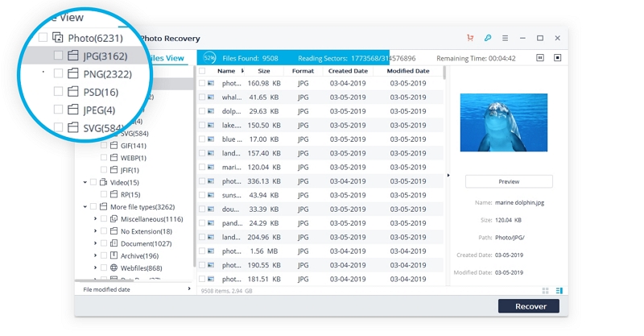Sort the list by Size column

point(264,71)
